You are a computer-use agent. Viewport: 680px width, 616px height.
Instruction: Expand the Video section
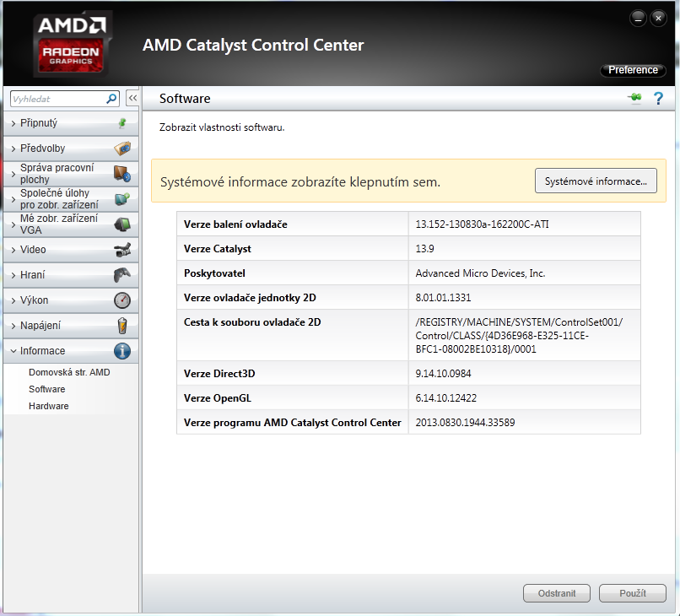tap(71, 250)
